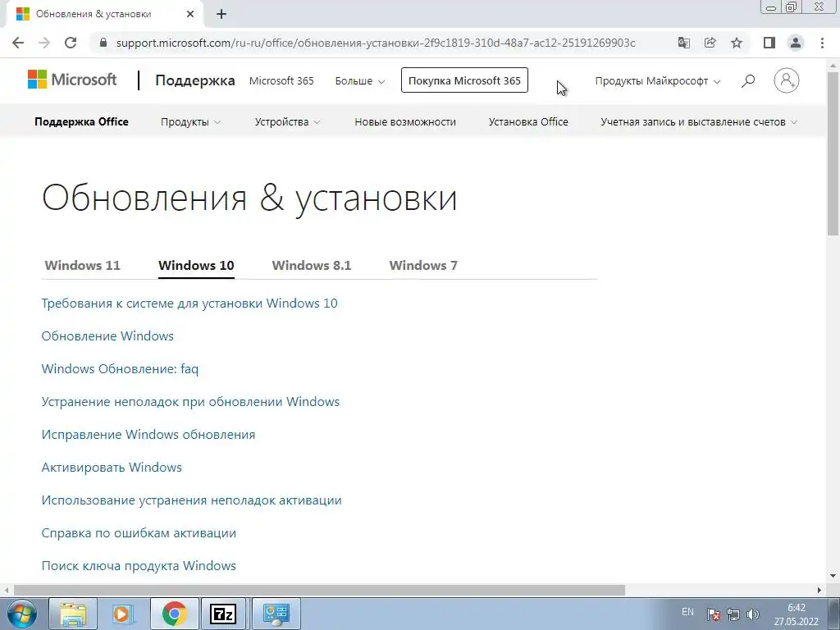Click the horizontal scrollbar right arrow
The width and height of the screenshot is (840, 630).
[819, 590]
